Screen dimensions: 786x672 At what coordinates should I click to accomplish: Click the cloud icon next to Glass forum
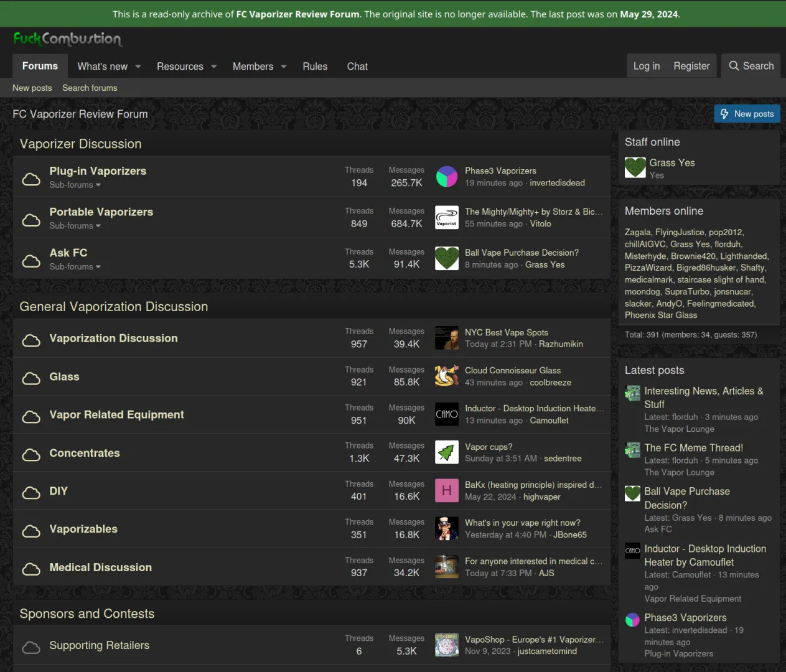click(31, 378)
